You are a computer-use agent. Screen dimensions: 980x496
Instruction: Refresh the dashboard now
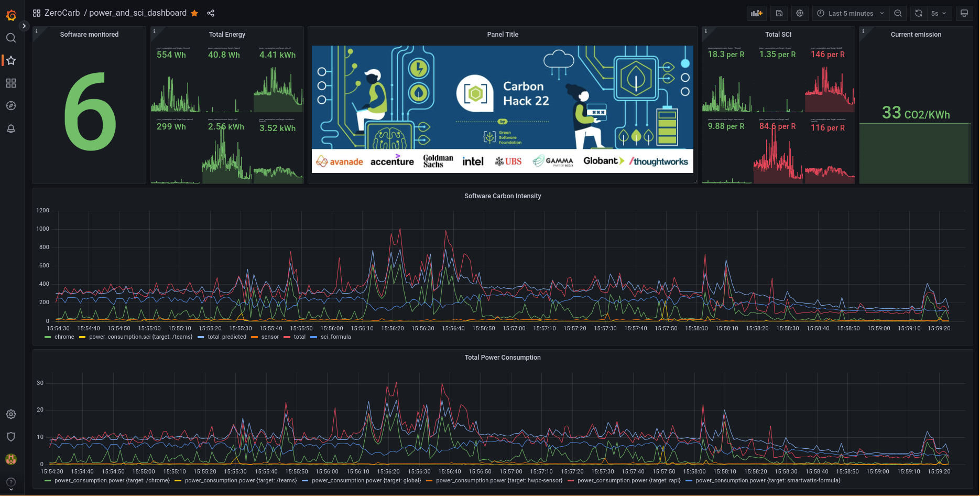[919, 13]
